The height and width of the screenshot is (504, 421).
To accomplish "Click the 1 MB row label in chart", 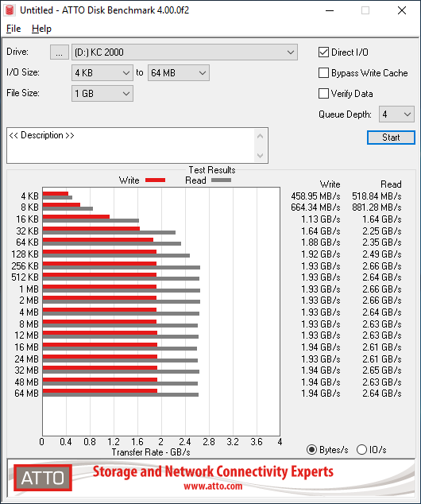I will pos(29,289).
